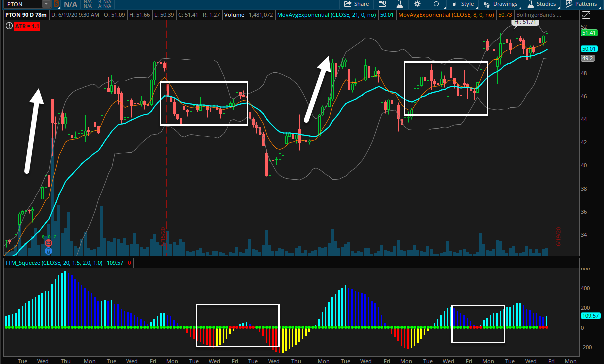Click the B: N/A bid readout
This screenshot has height=364, width=604.
pyautogui.click(x=104, y=2)
